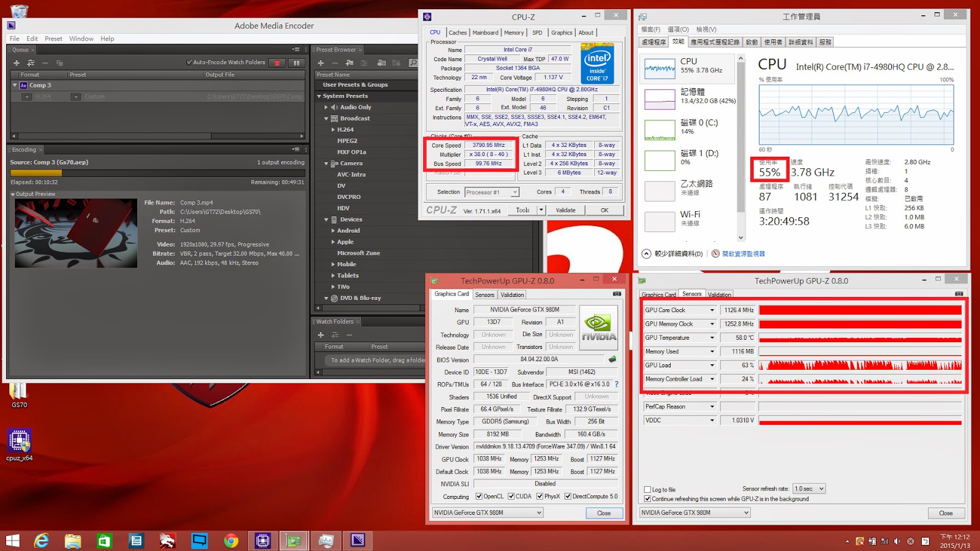980x551 pixels.
Task: Click the OK button in CPU-Z
Action: pos(605,210)
